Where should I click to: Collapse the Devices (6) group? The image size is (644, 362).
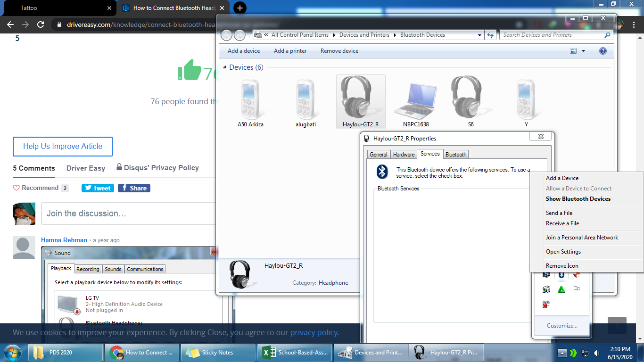[224, 67]
